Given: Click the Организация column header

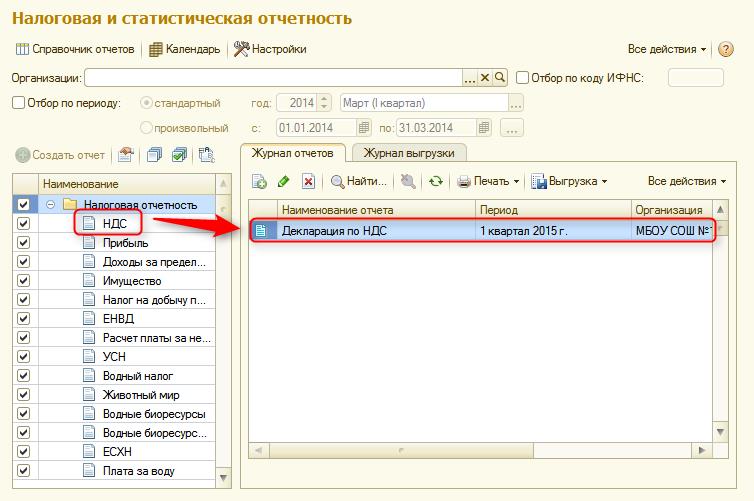Looking at the screenshot, I should coord(672,210).
